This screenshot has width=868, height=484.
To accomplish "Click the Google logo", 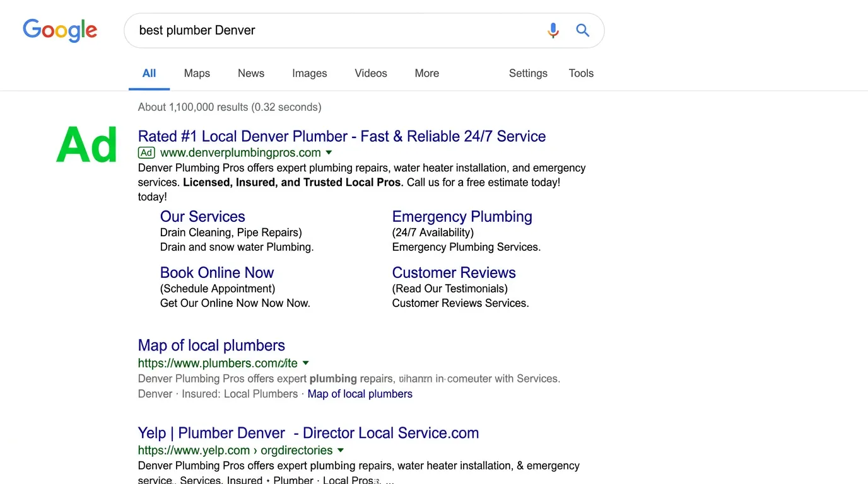I will point(60,30).
